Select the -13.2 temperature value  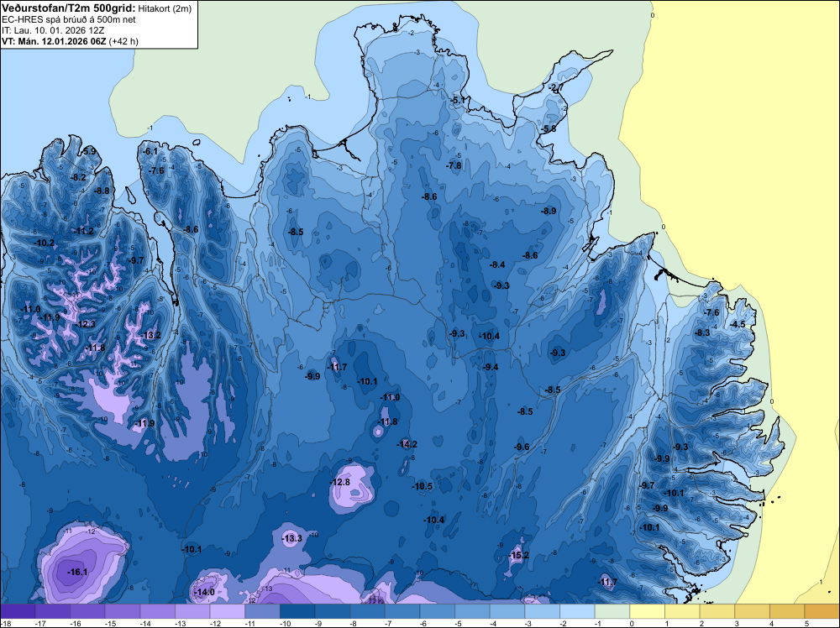150,335
